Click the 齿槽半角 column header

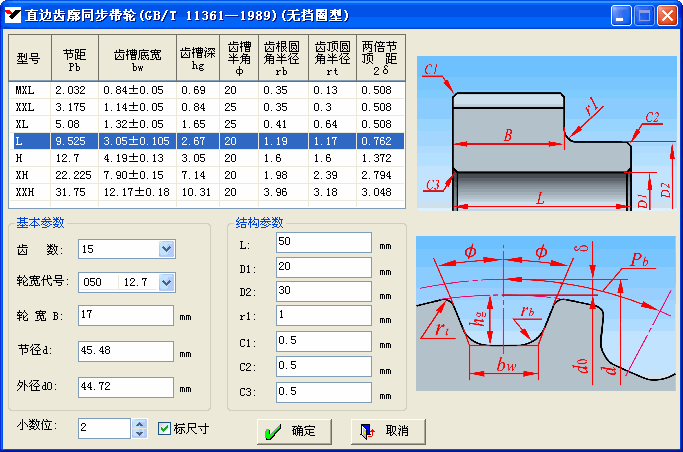239,58
